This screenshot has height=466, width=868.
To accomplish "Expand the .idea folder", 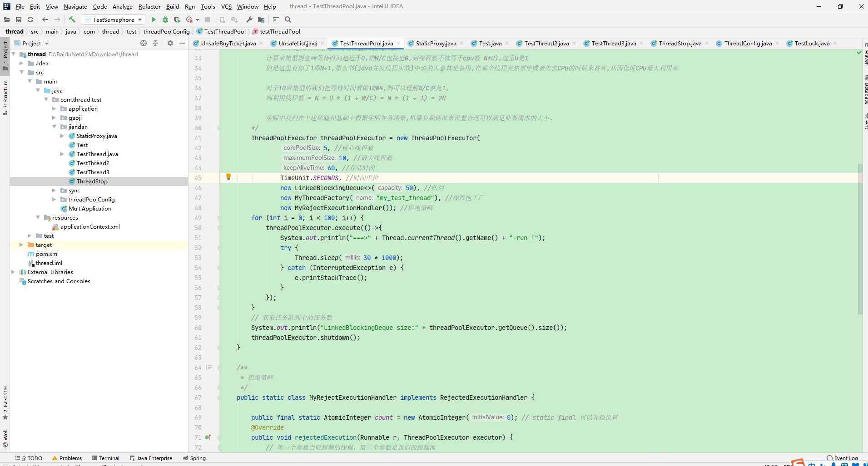I will (x=21, y=63).
